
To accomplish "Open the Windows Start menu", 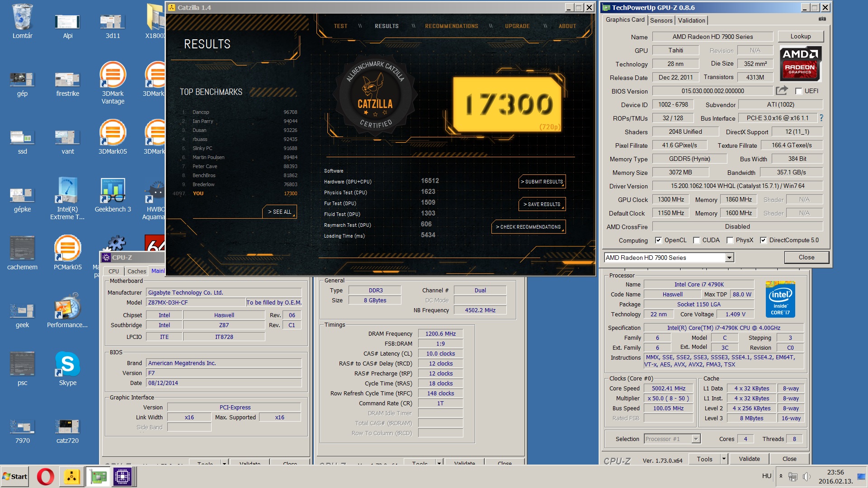I will click(x=15, y=477).
